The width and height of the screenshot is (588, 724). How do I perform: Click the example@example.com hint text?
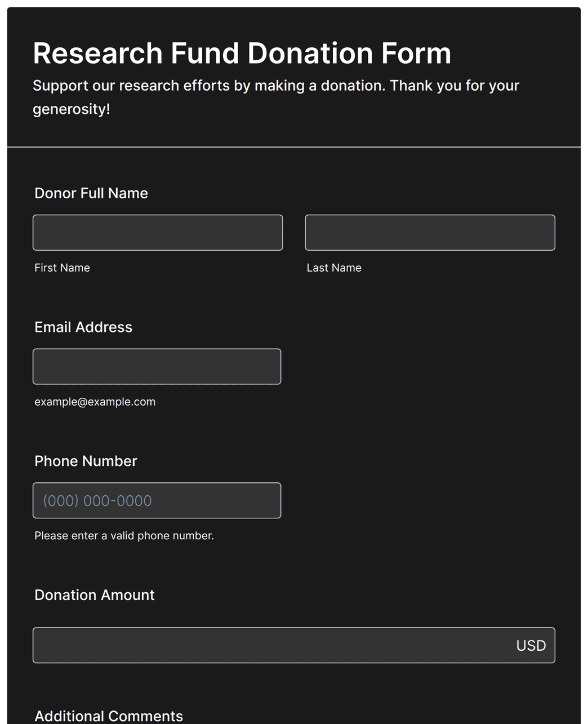point(95,402)
